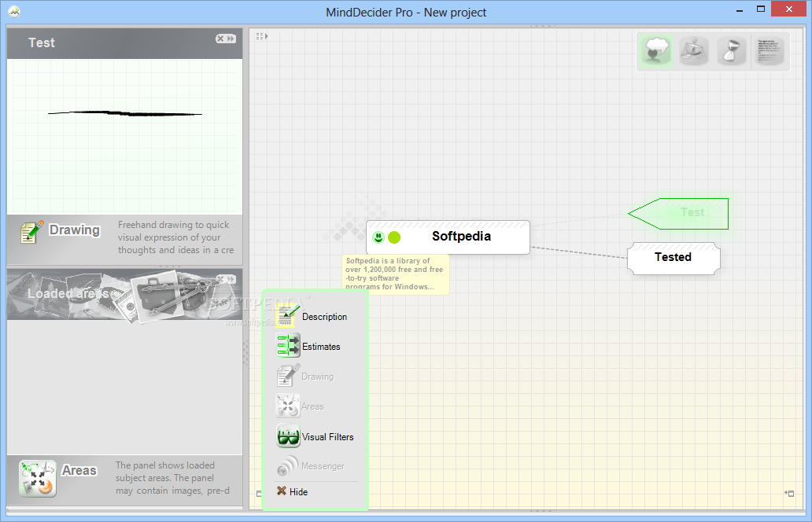Viewport: 812px width, 522px height.
Task: Select the thought-bubble brainstorm mode icon
Action: 655,50
